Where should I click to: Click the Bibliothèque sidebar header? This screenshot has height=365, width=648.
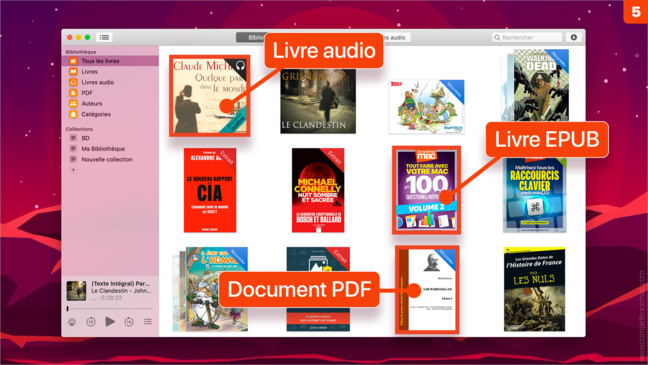pyautogui.click(x=81, y=52)
